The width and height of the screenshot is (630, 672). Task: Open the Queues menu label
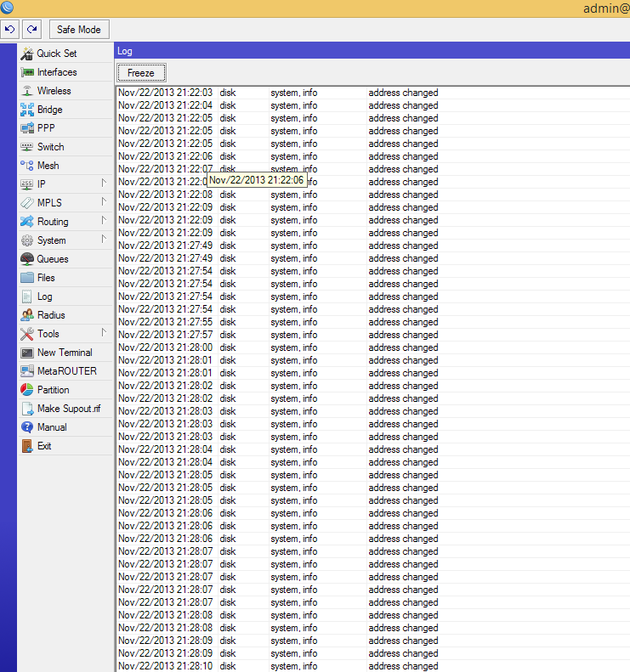(x=53, y=259)
